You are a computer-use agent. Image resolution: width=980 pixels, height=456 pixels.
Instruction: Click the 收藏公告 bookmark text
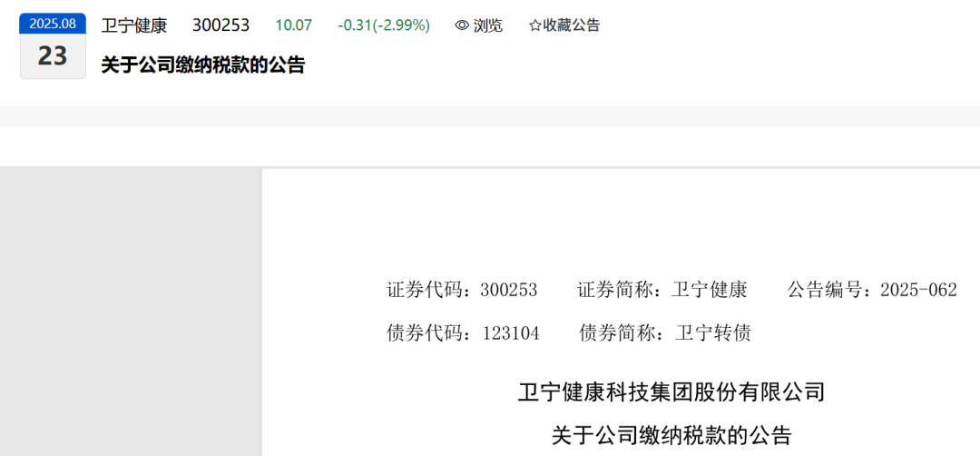(571, 25)
